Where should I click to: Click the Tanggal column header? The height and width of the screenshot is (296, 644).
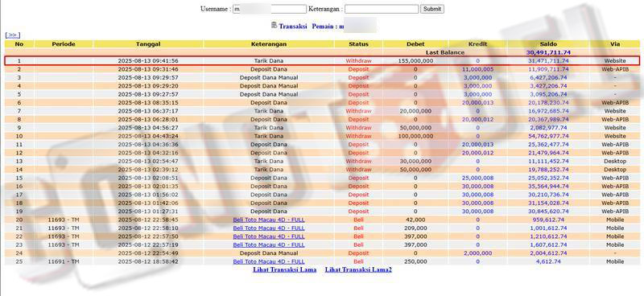coord(148,44)
